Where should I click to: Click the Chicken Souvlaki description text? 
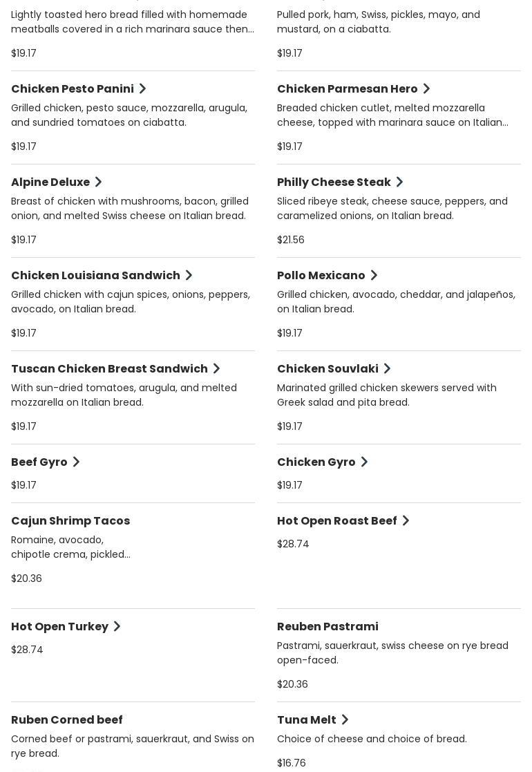pyautogui.click(x=387, y=395)
